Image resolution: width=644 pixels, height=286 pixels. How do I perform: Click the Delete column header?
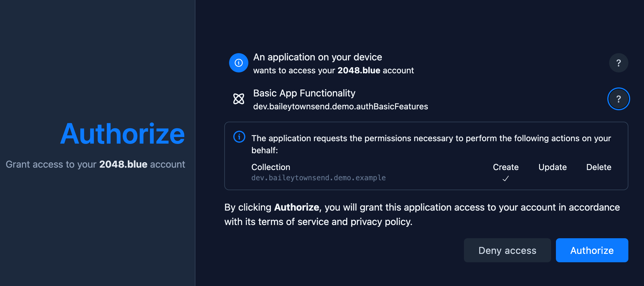click(599, 167)
